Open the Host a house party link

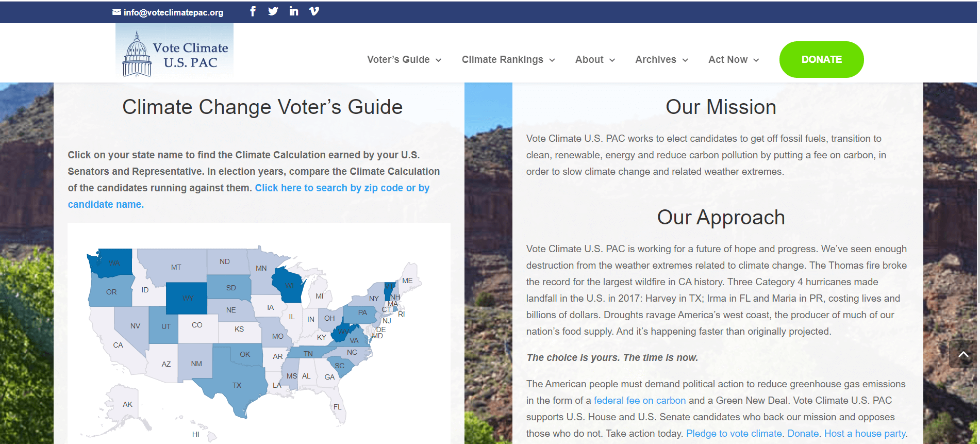(x=865, y=434)
